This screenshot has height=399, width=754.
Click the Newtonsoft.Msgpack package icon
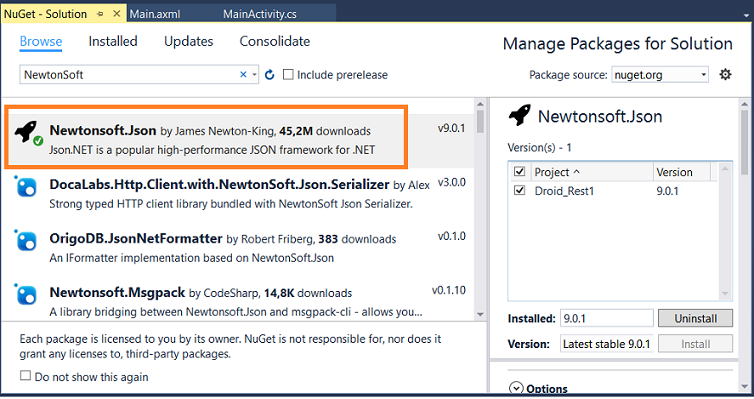[x=26, y=295]
